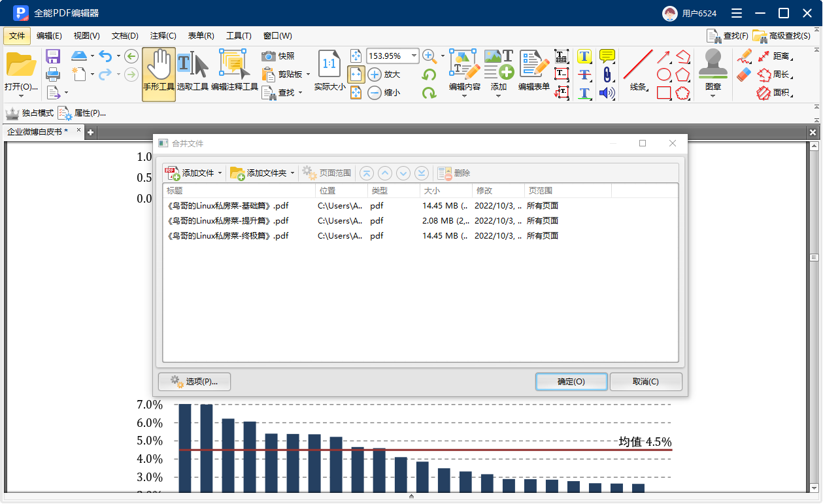
Task: Switch to the 企业微博白皮书 document tab
Action: 38,132
